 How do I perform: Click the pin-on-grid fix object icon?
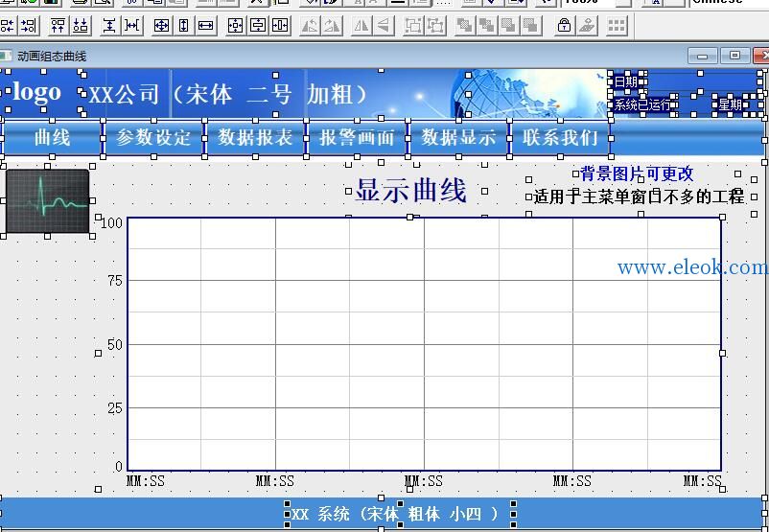coord(587,26)
